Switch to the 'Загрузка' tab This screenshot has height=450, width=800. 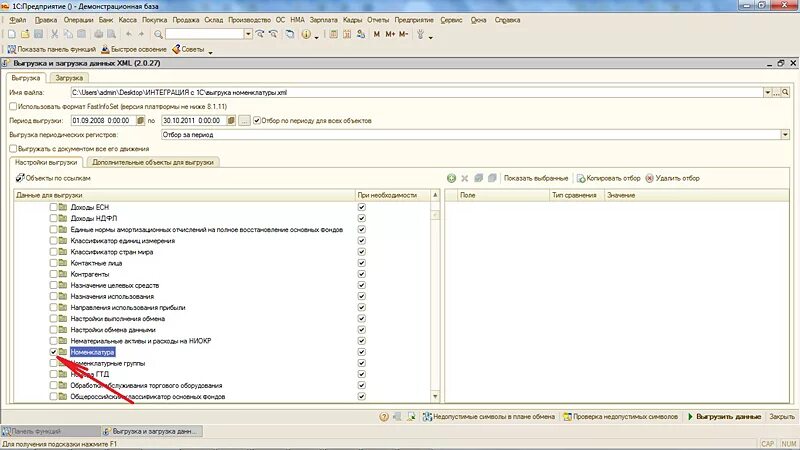click(x=69, y=78)
